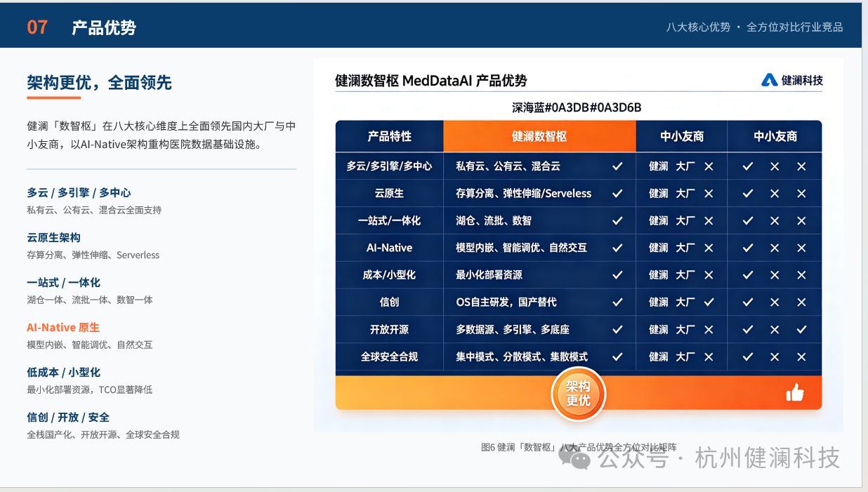
Task: Click 湖仓一体、流批一体、数智一体 description
Action: (x=90, y=300)
